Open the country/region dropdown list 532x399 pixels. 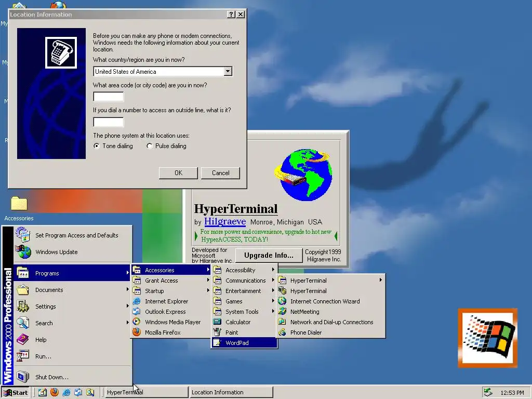228,72
